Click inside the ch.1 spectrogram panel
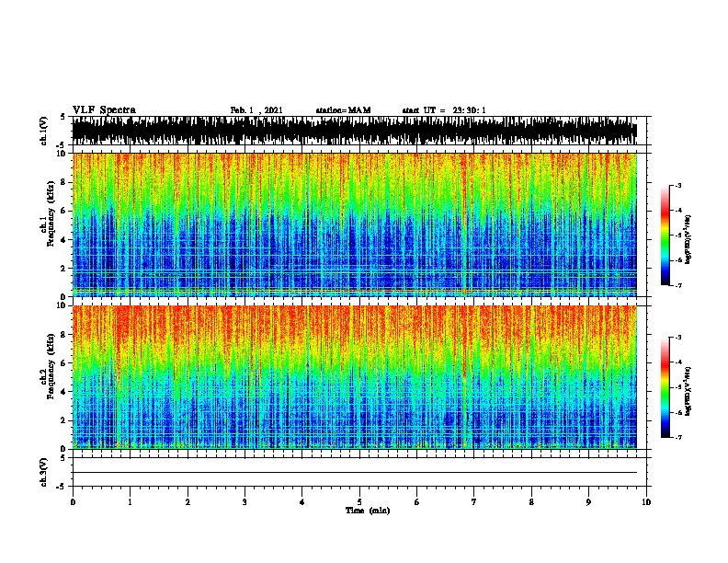Viewport: 728px width, 563px height. (x=354, y=224)
